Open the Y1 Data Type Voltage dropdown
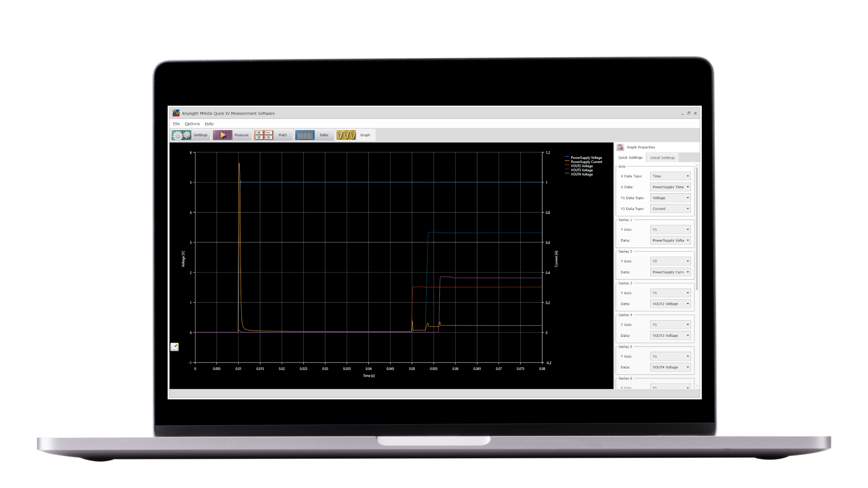Viewport: 868px width, 488px height. (670, 197)
